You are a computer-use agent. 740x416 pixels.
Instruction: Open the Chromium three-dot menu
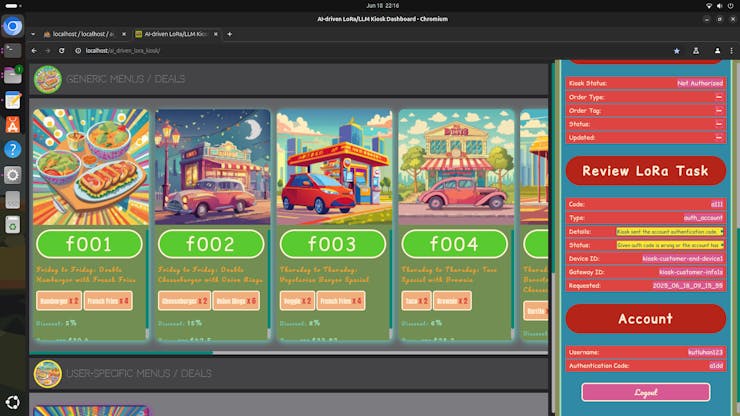pos(717,50)
